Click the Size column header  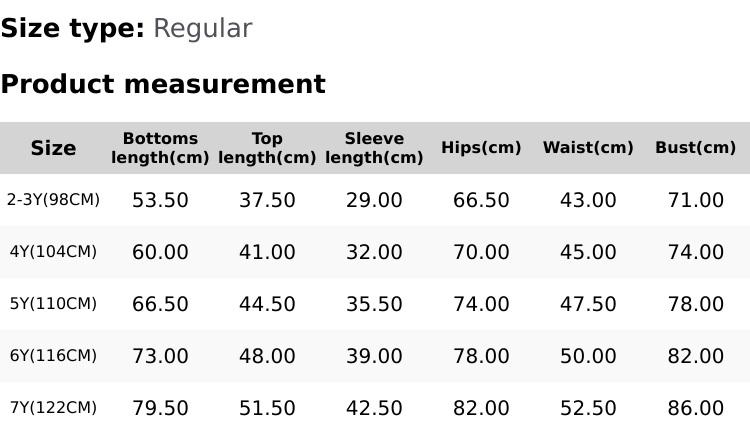53,148
